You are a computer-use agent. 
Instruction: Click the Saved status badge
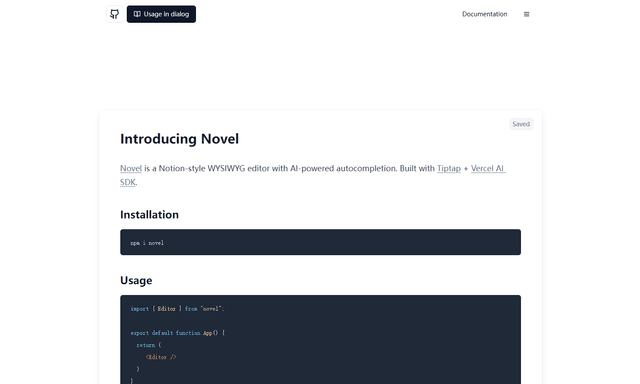tap(521, 124)
